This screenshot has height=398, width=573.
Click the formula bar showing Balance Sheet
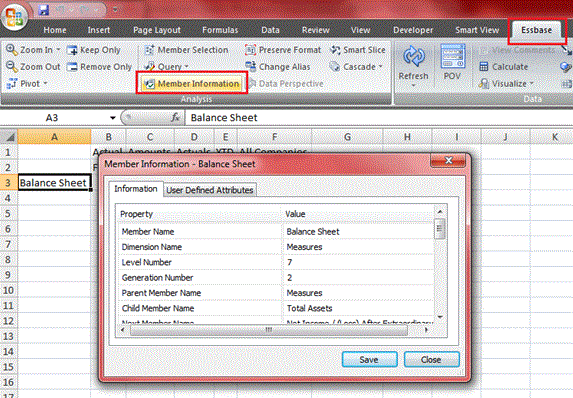click(378, 118)
